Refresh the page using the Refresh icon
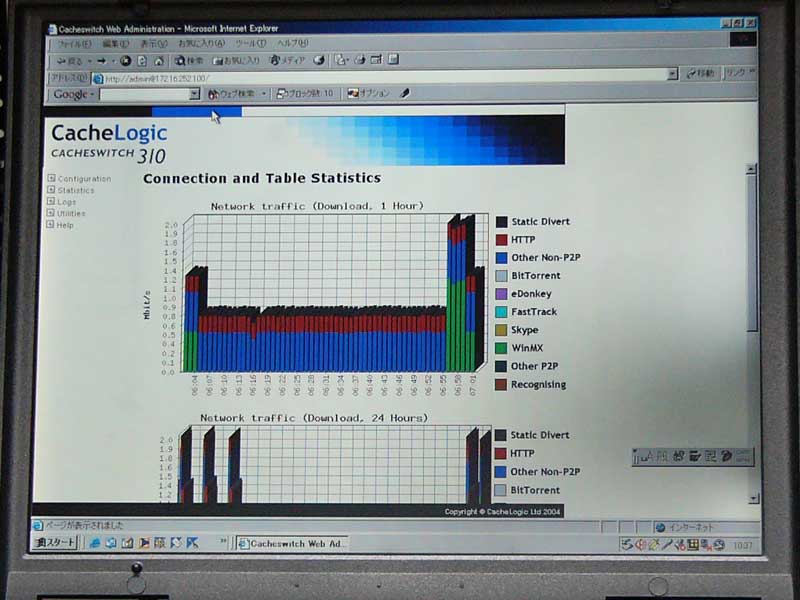The width and height of the screenshot is (800, 600). click(x=142, y=61)
